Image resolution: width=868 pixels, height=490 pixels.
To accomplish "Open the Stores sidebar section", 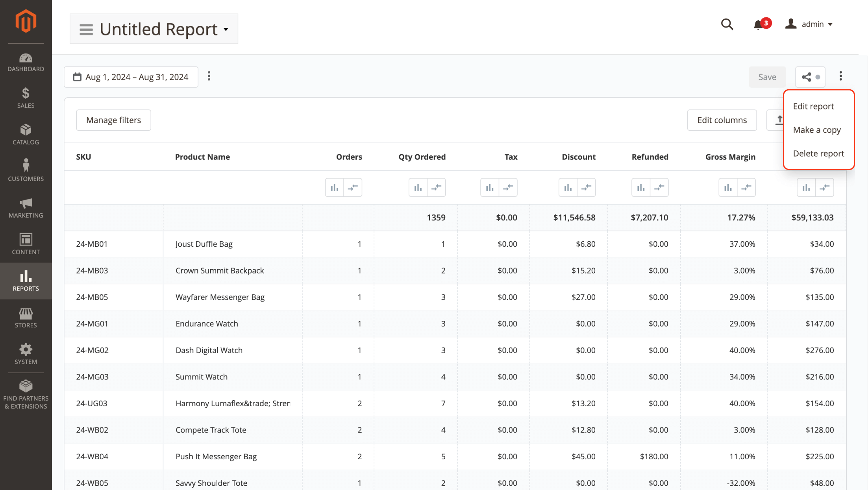I will 26,318.
